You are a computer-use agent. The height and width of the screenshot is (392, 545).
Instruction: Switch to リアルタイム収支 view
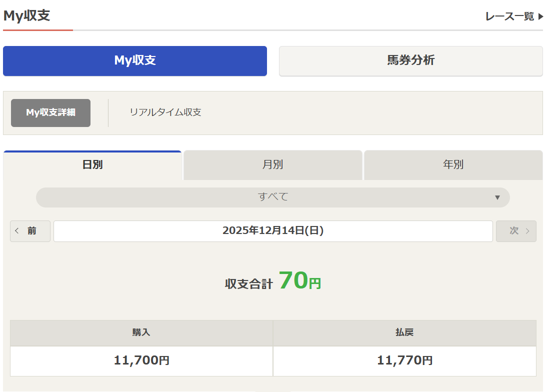pyautogui.click(x=165, y=112)
